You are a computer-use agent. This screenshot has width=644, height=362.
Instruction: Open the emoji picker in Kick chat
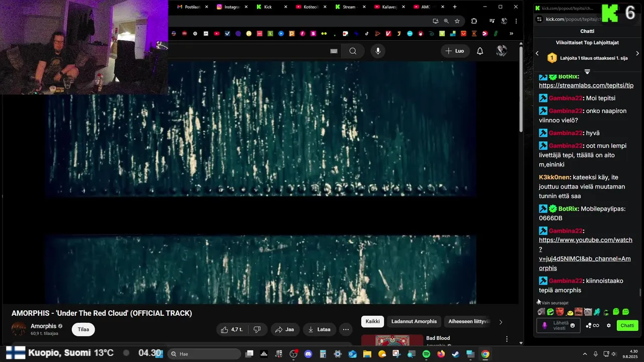coord(573,325)
